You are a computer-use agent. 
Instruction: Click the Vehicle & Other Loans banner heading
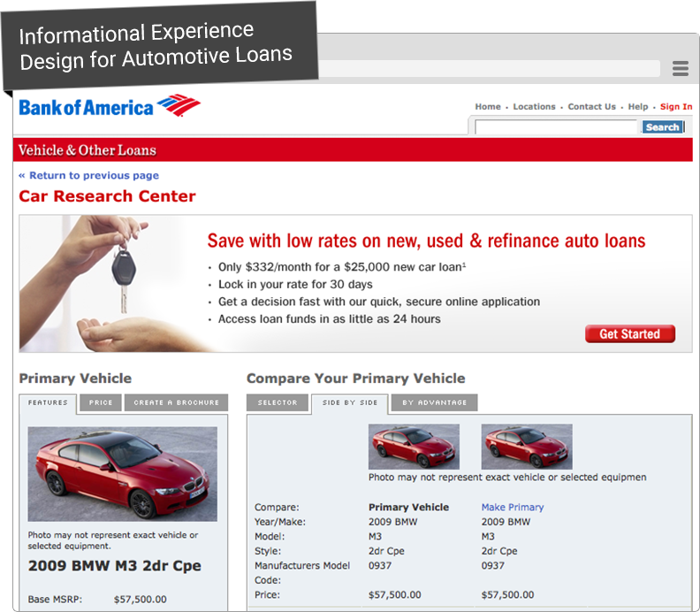(87, 150)
